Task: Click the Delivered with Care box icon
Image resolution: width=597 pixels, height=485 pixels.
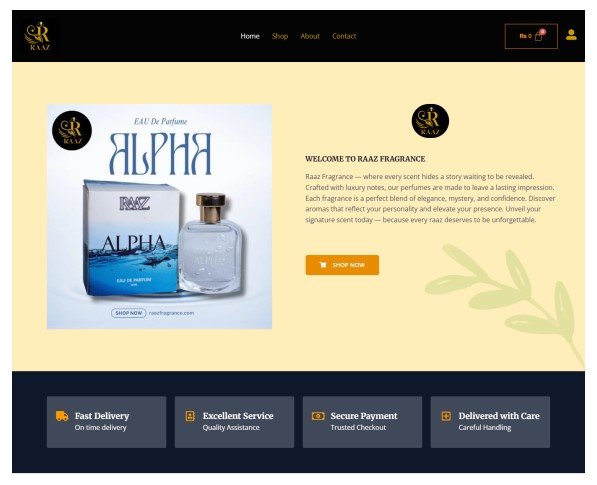Action: pos(446,416)
